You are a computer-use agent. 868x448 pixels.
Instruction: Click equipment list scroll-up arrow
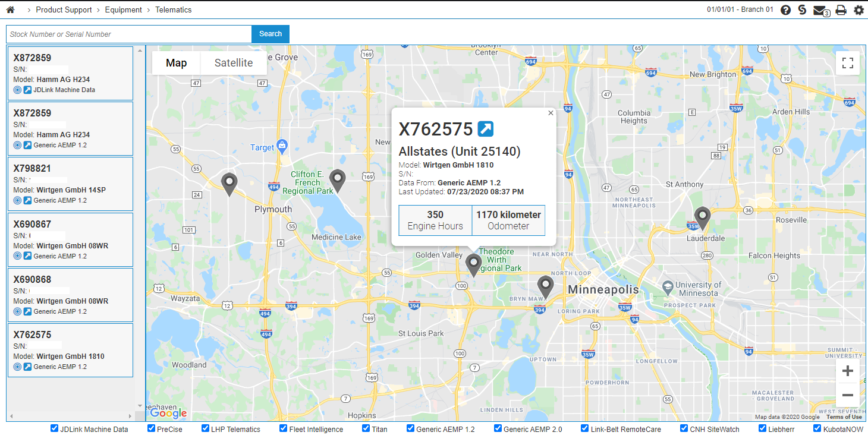(140, 50)
